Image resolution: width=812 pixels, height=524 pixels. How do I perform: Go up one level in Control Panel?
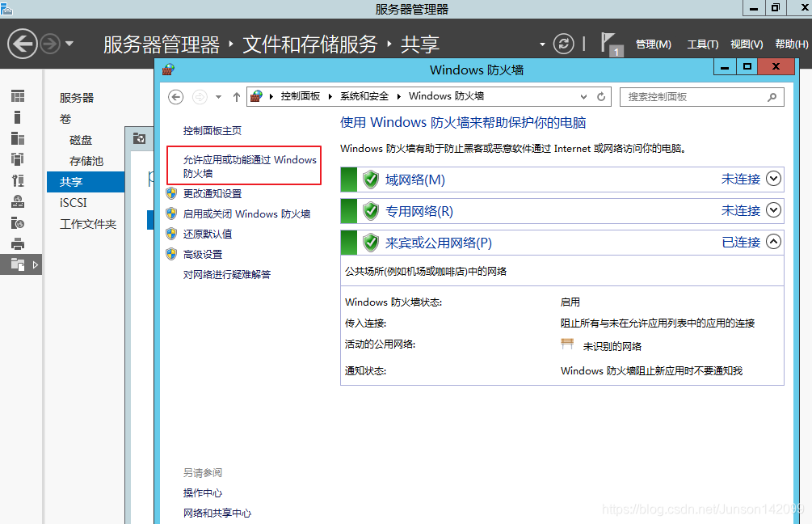[x=237, y=97]
